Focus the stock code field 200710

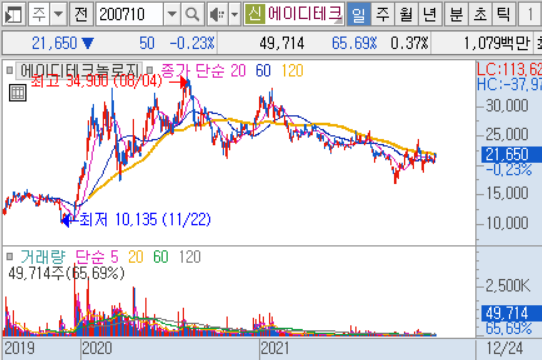[x=129, y=14]
